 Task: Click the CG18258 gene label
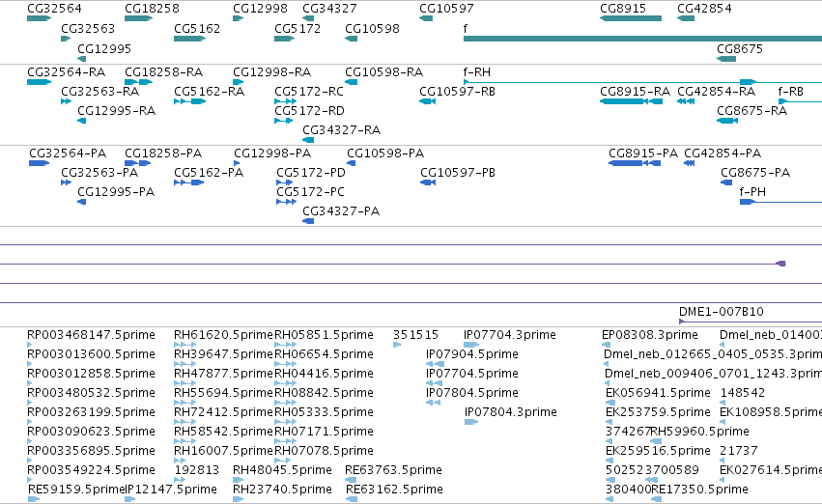[x=152, y=9]
